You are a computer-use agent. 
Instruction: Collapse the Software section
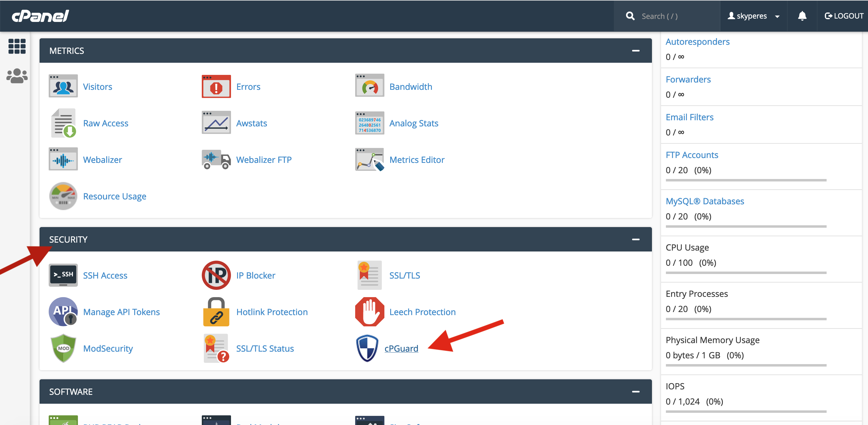635,392
